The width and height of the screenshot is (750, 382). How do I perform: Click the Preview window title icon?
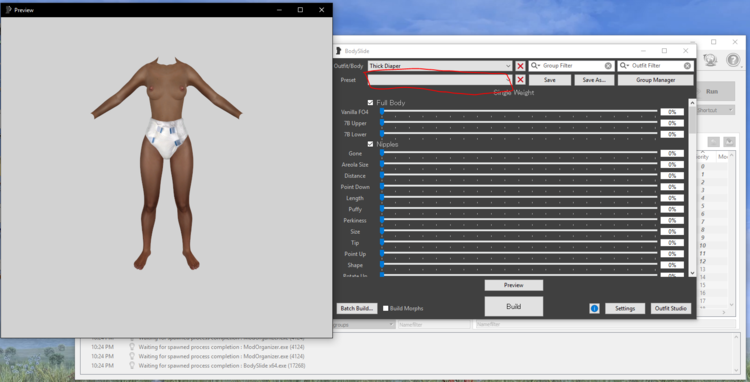click(x=9, y=10)
